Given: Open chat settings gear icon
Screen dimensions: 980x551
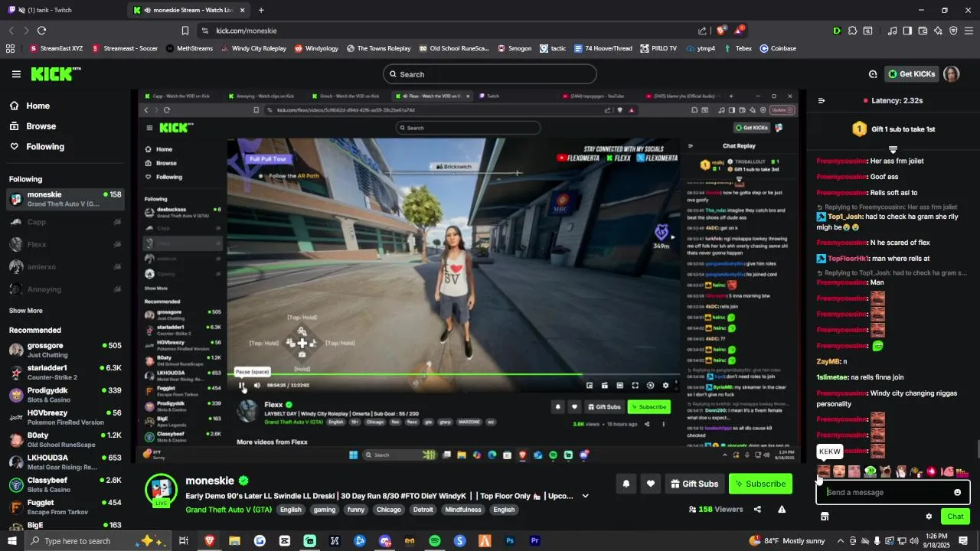Looking at the screenshot, I should [x=929, y=517].
